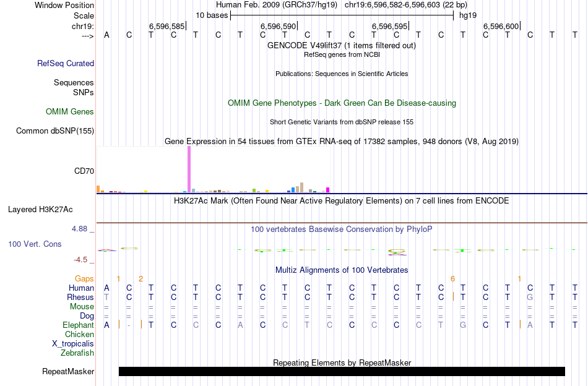Click the G base in the Elephant row

click(463, 325)
